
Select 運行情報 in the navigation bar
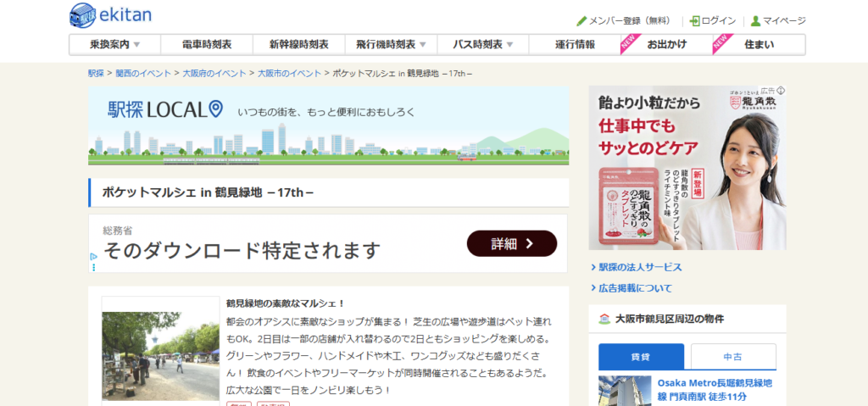575,44
